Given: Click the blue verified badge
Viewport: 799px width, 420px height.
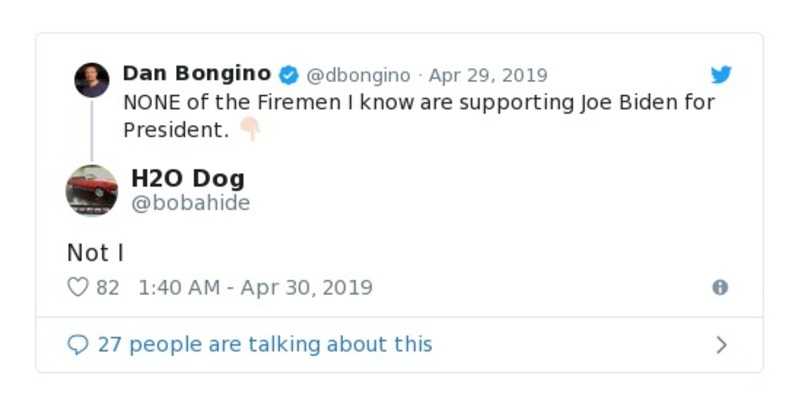Looking at the screenshot, I should coord(289,75).
